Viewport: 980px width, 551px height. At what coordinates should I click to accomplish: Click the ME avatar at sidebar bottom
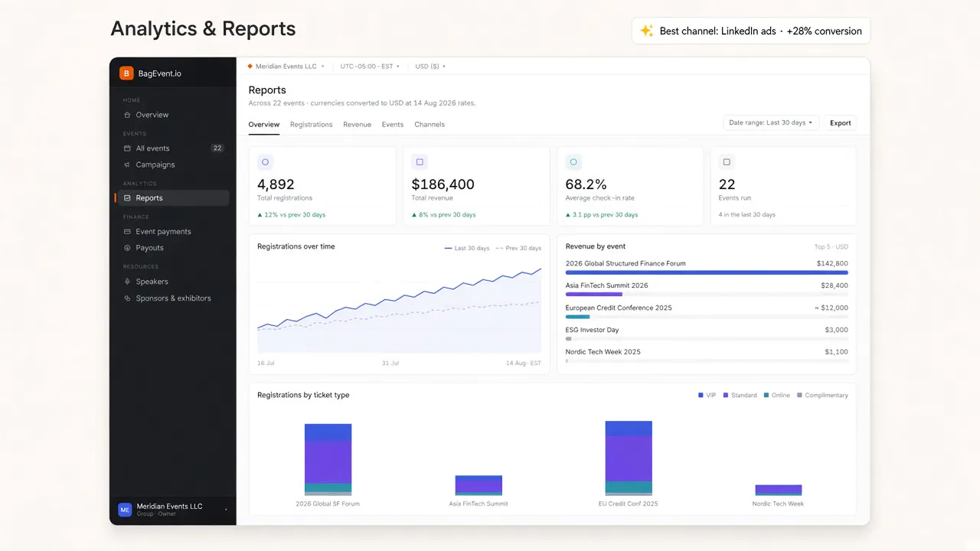click(125, 510)
